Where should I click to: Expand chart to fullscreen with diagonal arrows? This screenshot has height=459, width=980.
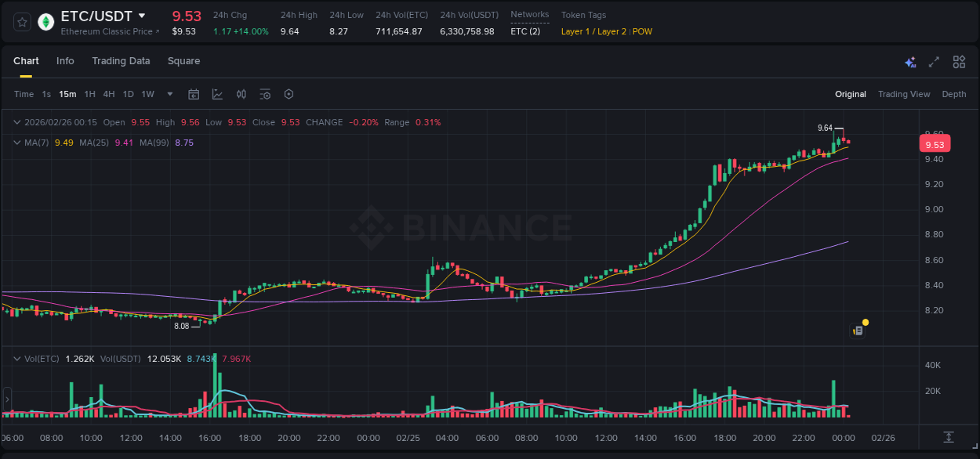933,61
